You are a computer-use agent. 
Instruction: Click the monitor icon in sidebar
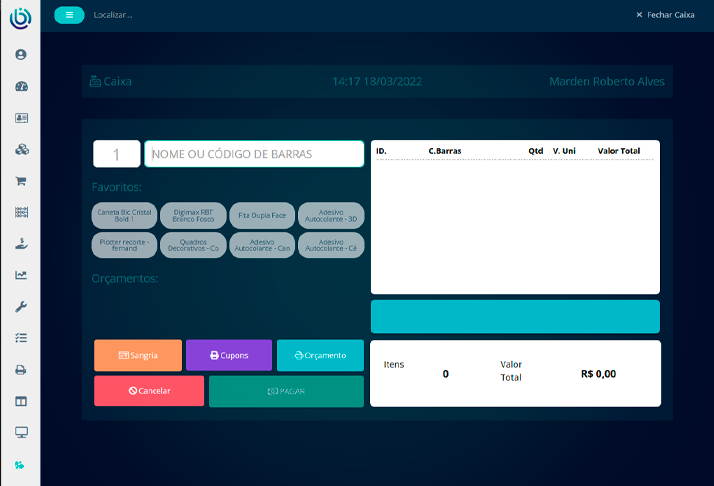tap(20, 432)
